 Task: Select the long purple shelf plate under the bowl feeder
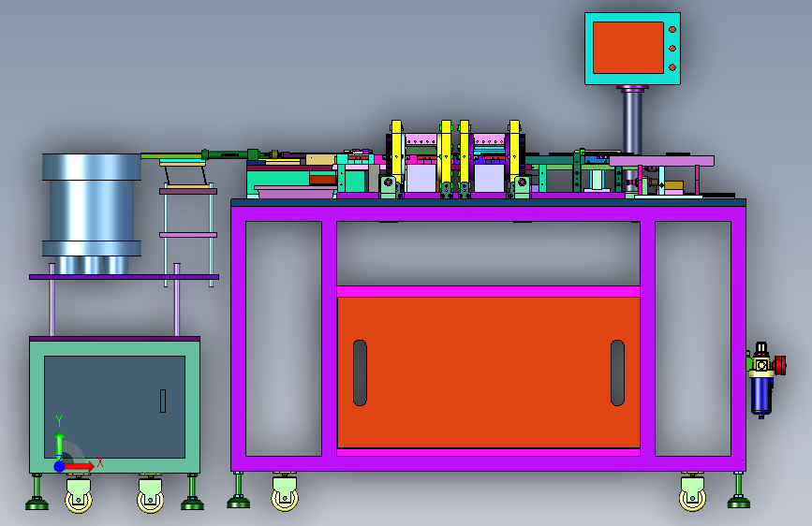[125, 277]
